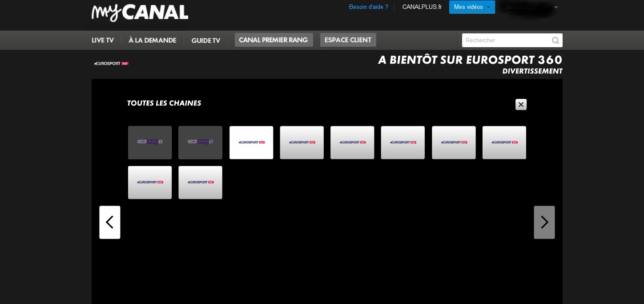Select the beIN Sports 9 channel tile
644x304 pixels.
pyautogui.click(x=150, y=142)
